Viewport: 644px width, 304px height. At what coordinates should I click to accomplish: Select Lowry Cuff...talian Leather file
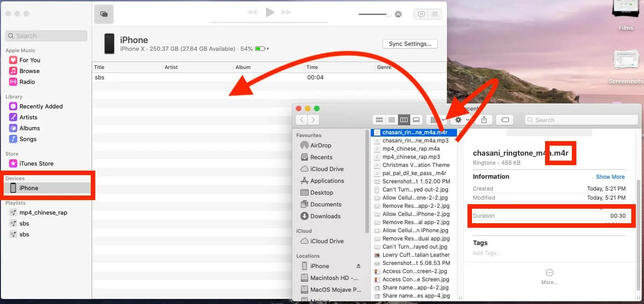(x=414, y=255)
